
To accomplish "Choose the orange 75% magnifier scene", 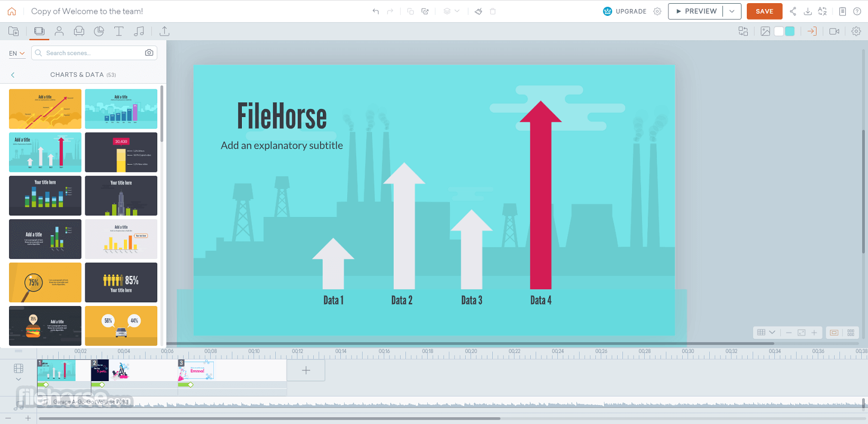I will (x=45, y=282).
